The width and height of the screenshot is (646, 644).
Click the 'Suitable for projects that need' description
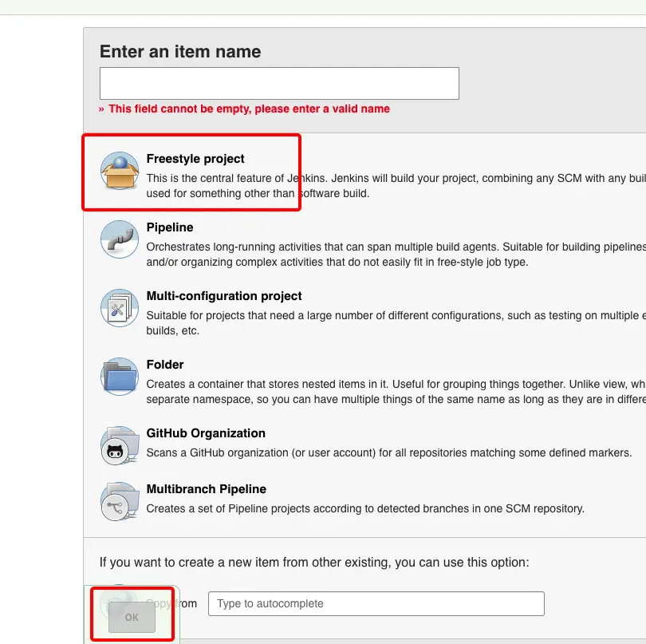(396, 323)
